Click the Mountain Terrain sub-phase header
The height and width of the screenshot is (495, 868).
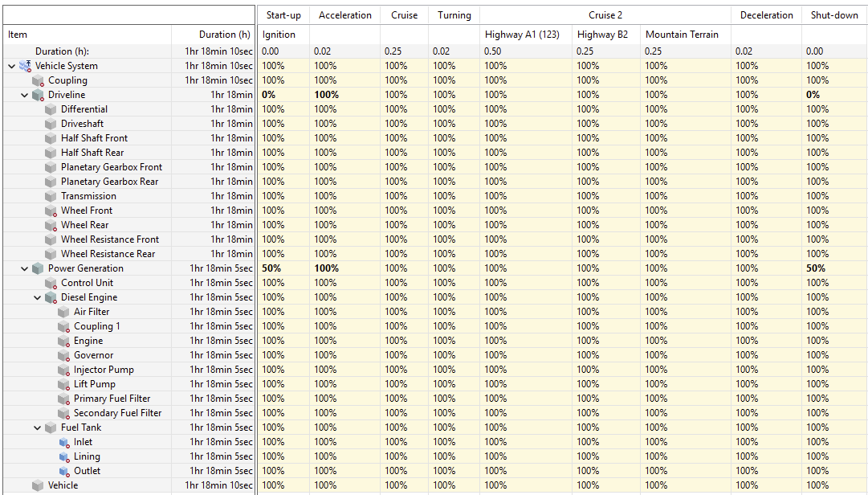[685, 35]
